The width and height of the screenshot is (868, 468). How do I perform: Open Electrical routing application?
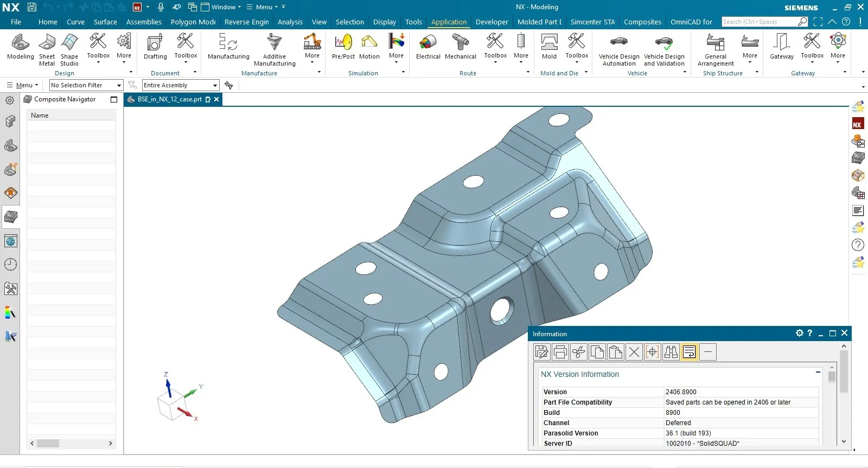click(x=428, y=47)
